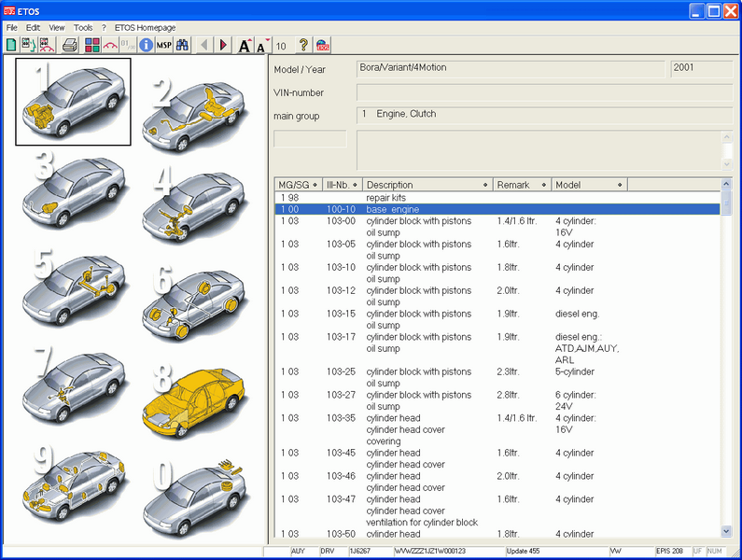Click the yellow question mark help icon
Image resolution: width=742 pixels, height=560 pixels.
click(303, 45)
